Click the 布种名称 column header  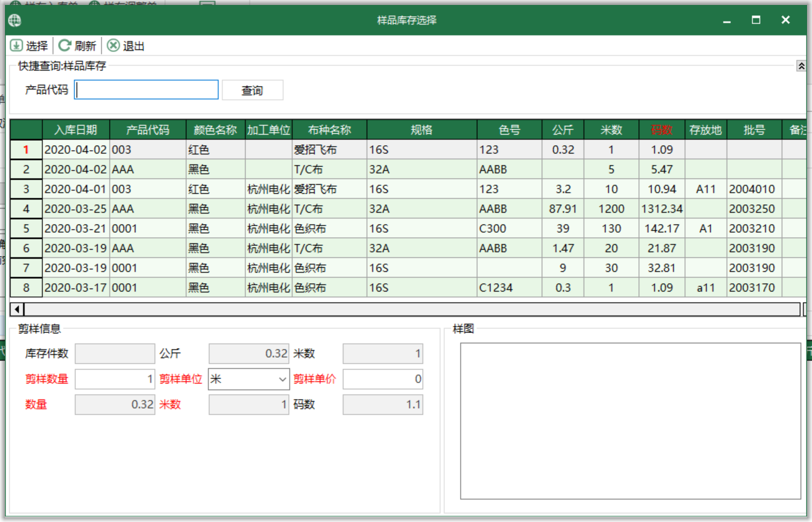click(329, 130)
